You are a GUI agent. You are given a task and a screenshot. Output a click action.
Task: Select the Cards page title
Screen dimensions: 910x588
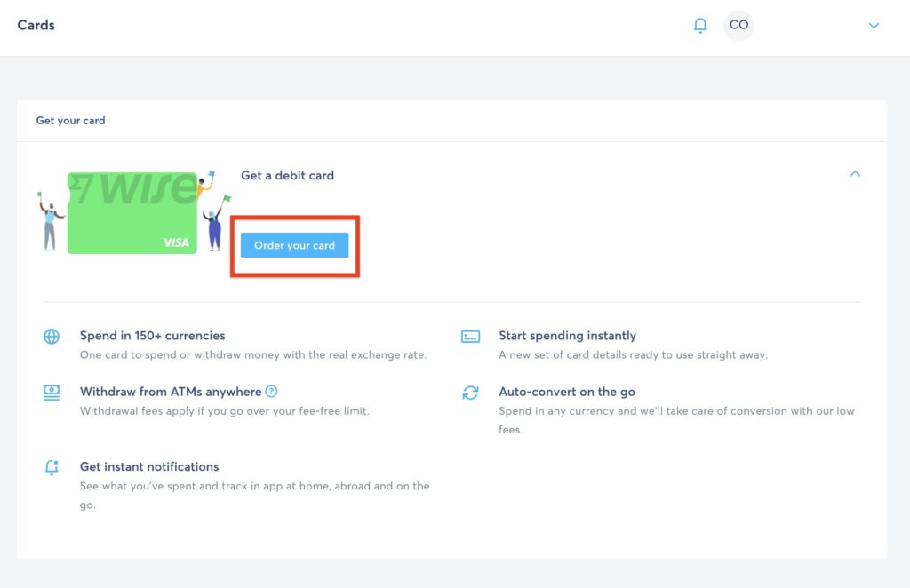(36, 25)
